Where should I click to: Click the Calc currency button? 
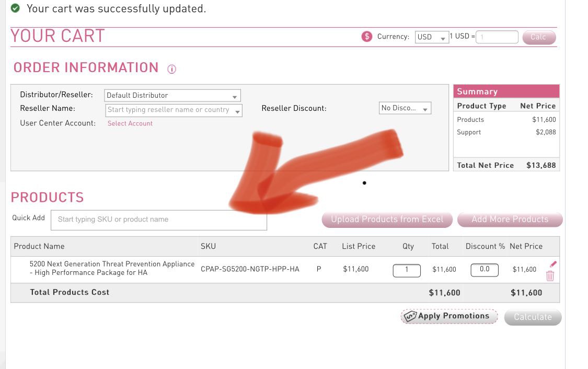click(x=539, y=37)
